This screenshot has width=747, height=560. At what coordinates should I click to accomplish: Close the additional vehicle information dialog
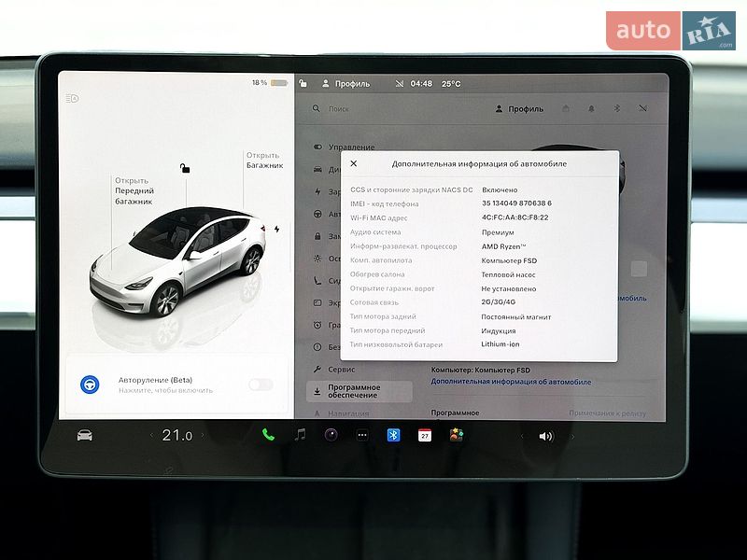tap(354, 163)
